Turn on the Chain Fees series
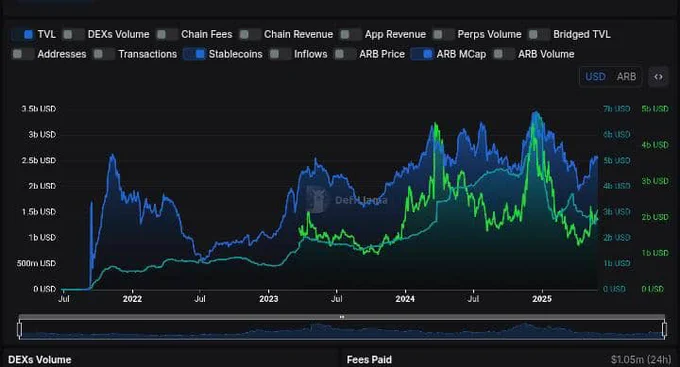 pos(167,34)
